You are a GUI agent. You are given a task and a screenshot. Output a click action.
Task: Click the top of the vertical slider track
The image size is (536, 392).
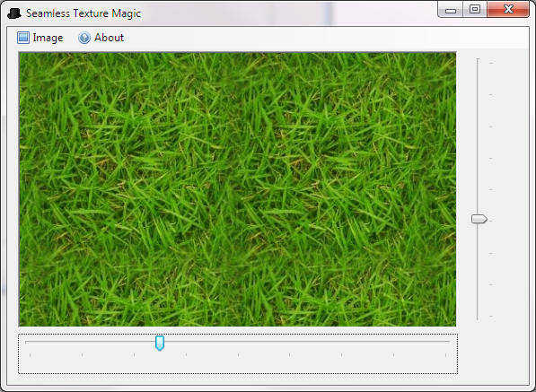pos(479,63)
